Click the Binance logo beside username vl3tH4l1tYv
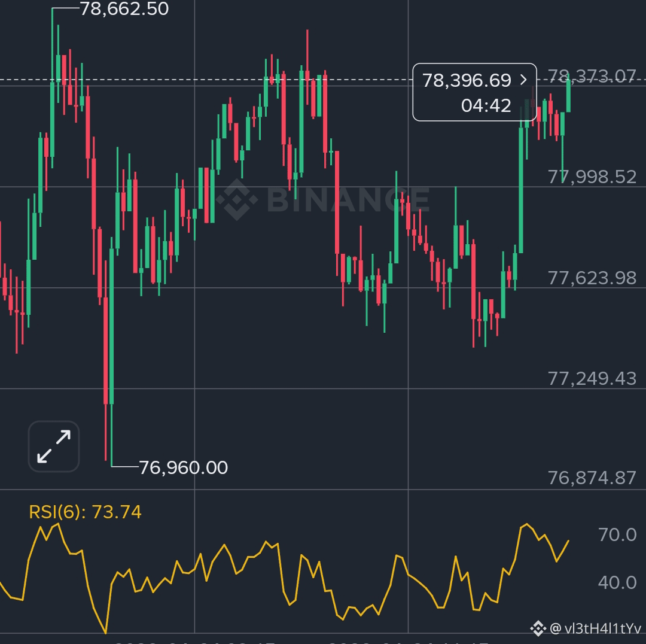 (x=538, y=628)
